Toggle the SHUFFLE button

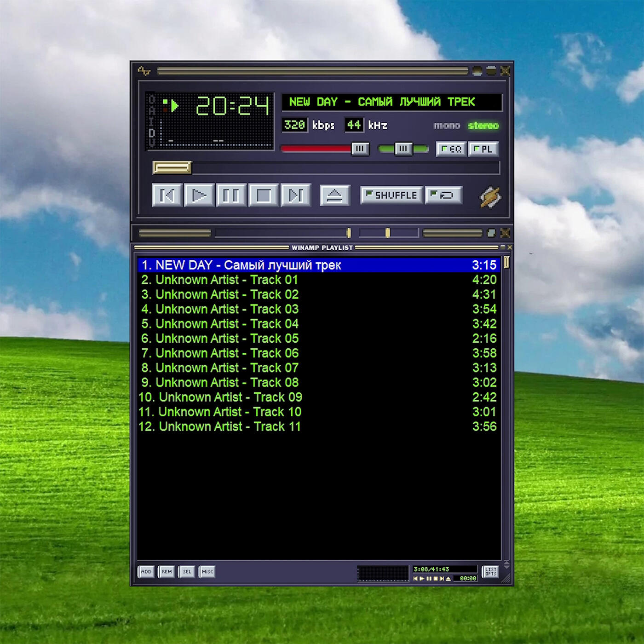391,195
